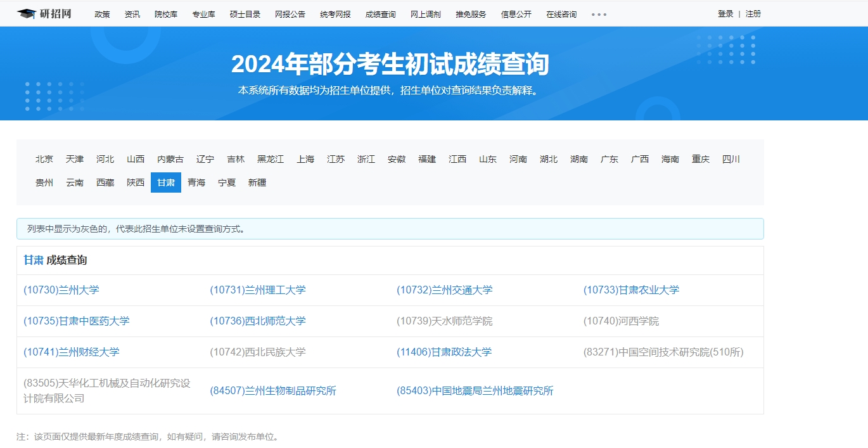Viewport: 868px width, 448px height.
Task: Click grayed (10739)天水师范学院 entry
Action: 445,321
